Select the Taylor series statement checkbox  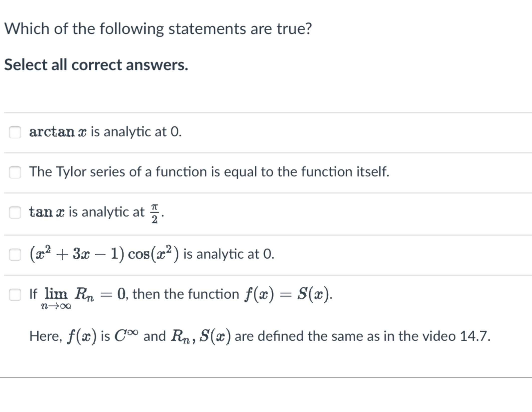click(x=15, y=172)
